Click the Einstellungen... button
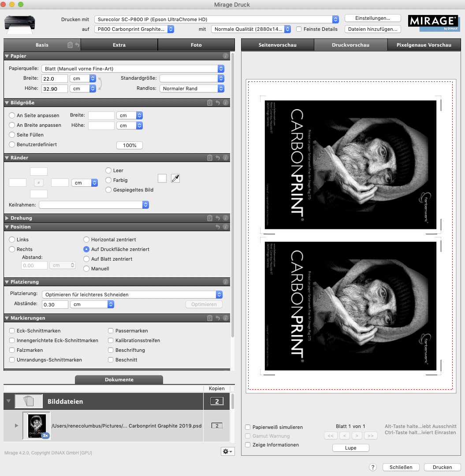The image size is (465, 476). click(372, 18)
